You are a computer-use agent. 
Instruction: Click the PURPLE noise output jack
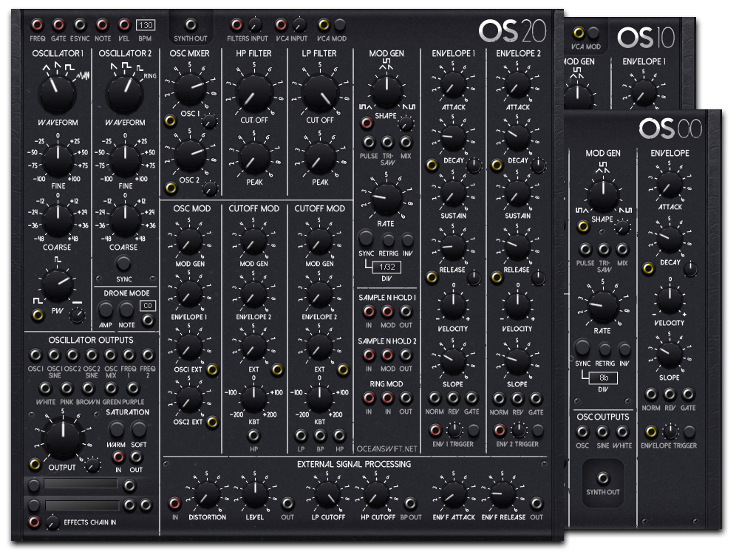(133, 388)
